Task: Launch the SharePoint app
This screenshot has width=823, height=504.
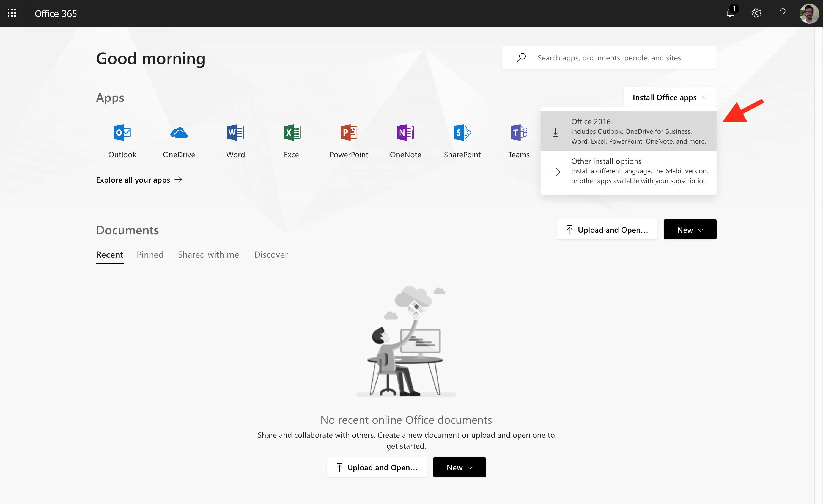Action: (x=462, y=141)
